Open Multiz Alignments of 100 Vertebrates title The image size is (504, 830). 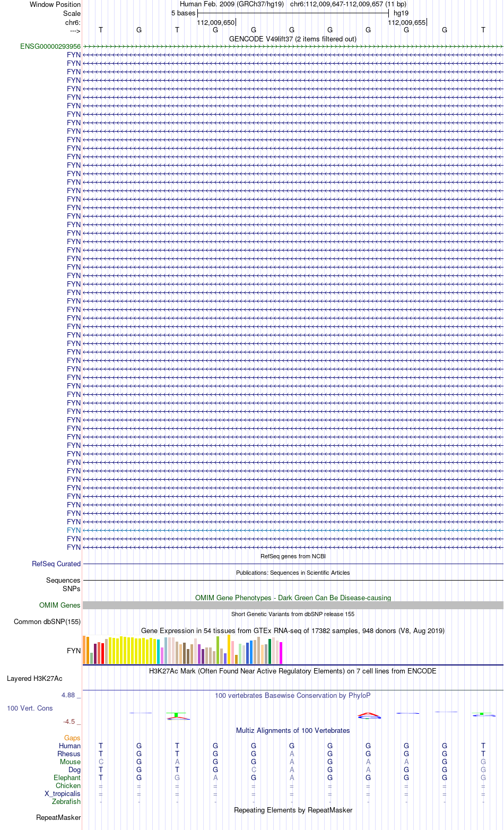[293, 731]
